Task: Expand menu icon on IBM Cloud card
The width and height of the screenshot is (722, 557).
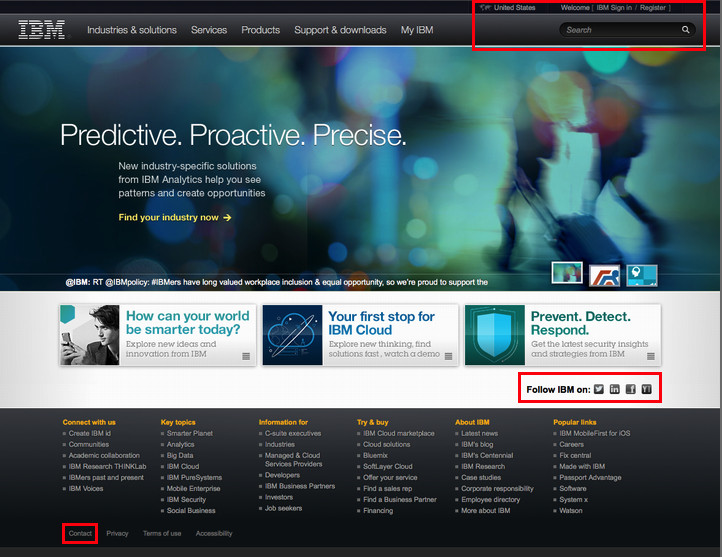Action: 448,356
